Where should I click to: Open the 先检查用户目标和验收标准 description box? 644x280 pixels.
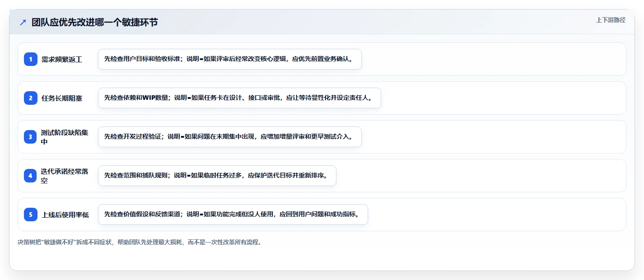tap(230, 59)
